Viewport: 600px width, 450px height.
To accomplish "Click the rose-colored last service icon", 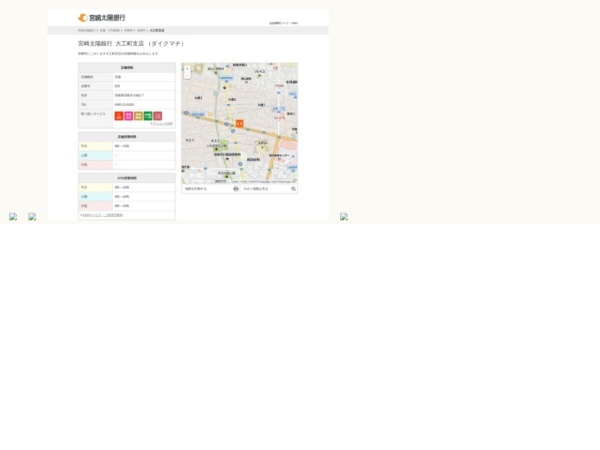I will click(158, 116).
